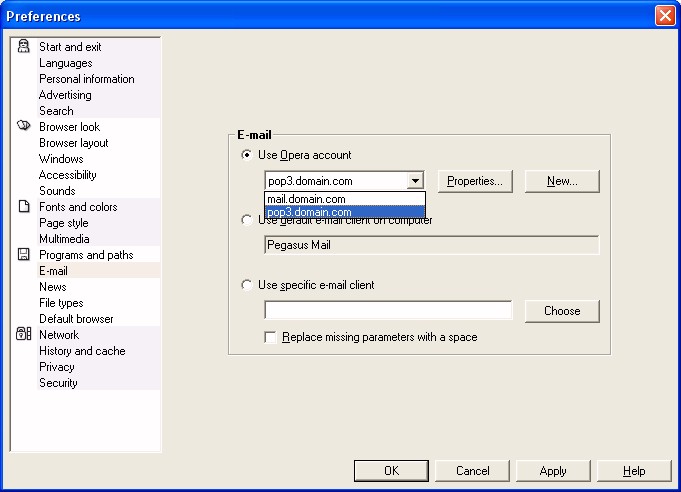Click the Pegasus Mail default client field

(432, 245)
